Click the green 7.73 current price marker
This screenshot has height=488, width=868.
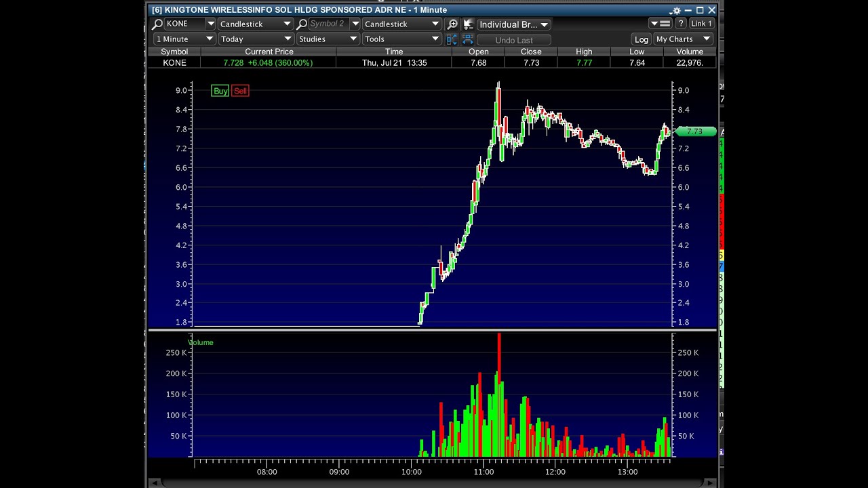(696, 131)
